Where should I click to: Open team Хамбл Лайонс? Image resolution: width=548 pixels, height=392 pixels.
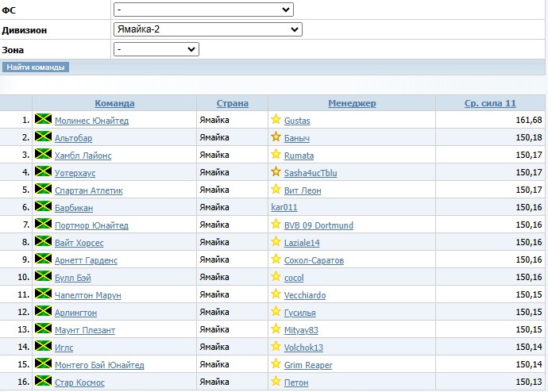[x=83, y=156]
